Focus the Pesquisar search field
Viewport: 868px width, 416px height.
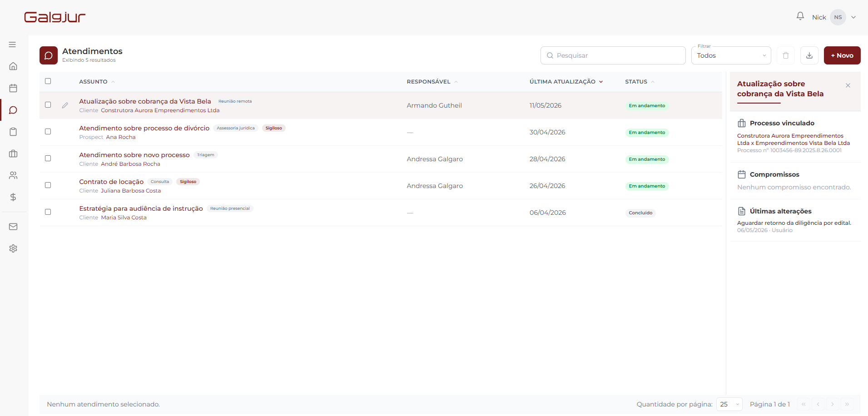click(x=613, y=55)
